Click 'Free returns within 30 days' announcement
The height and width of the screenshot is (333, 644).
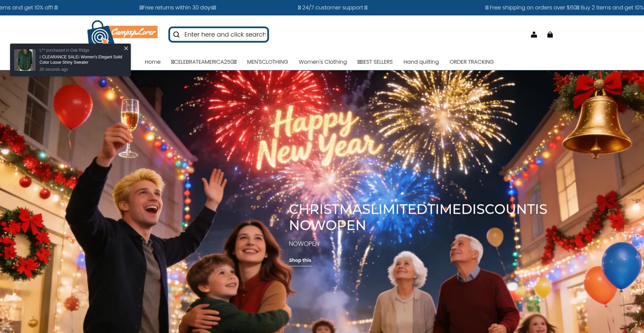pyautogui.click(x=178, y=7)
